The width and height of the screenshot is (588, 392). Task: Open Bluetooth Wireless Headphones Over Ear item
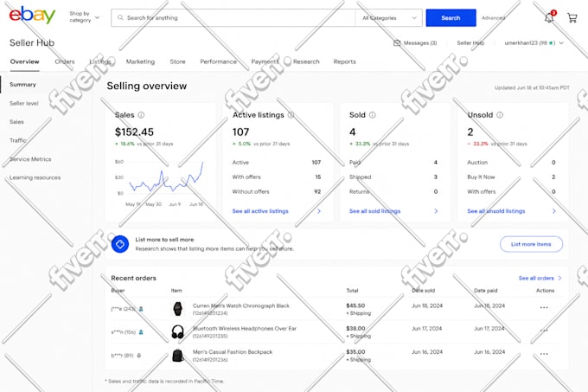pyautogui.click(x=244, y=328)
